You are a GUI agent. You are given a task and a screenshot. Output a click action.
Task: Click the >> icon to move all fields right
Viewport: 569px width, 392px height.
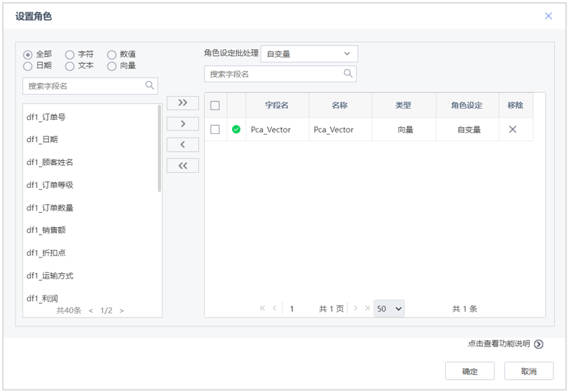(182, 103)
